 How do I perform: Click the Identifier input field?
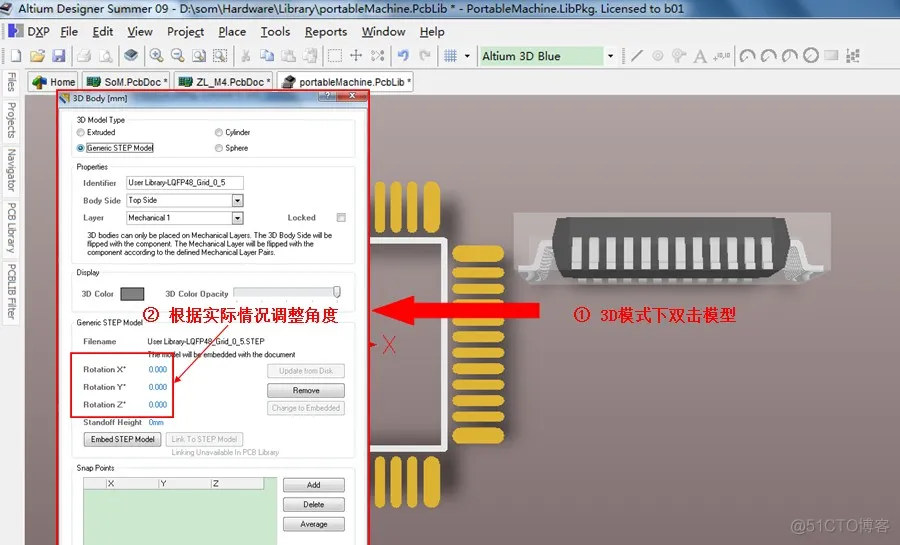(185, 182)
